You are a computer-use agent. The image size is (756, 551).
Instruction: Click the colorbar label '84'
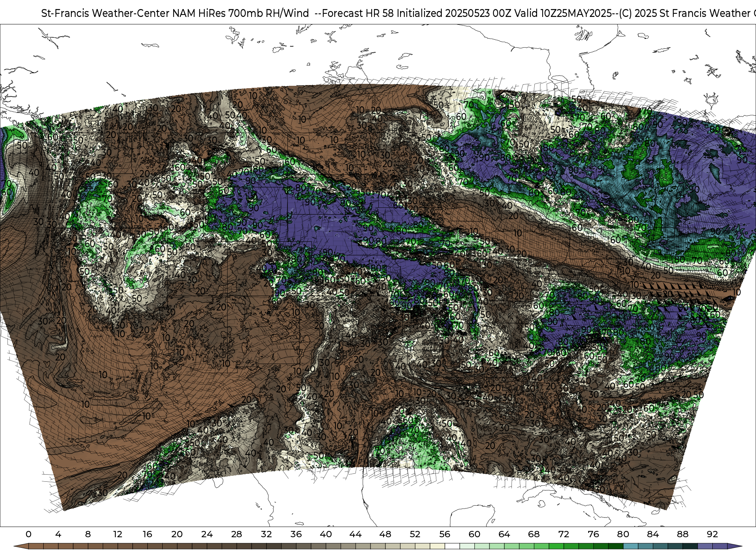[653, 534]
